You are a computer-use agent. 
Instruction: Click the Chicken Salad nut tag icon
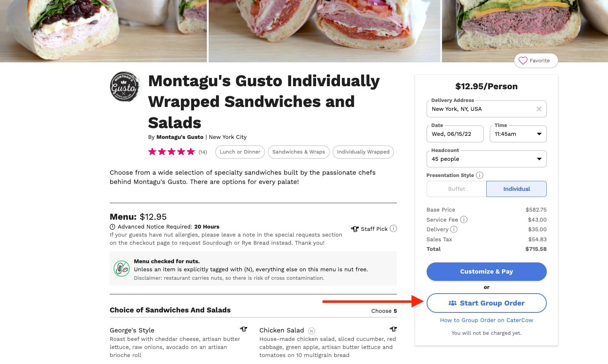pos(312,331)
